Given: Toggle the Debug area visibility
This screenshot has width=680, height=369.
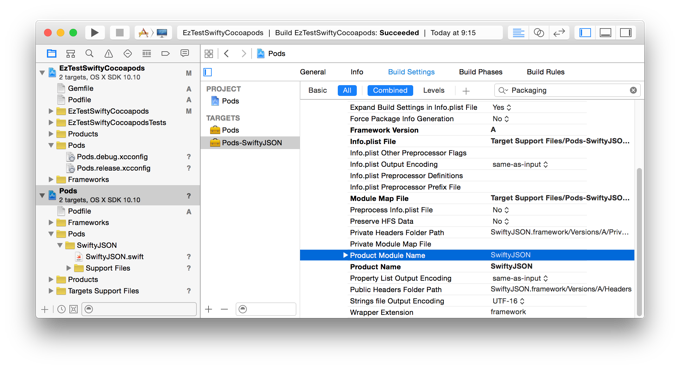Looking at the screenshot, I should (x=605, y=33).
